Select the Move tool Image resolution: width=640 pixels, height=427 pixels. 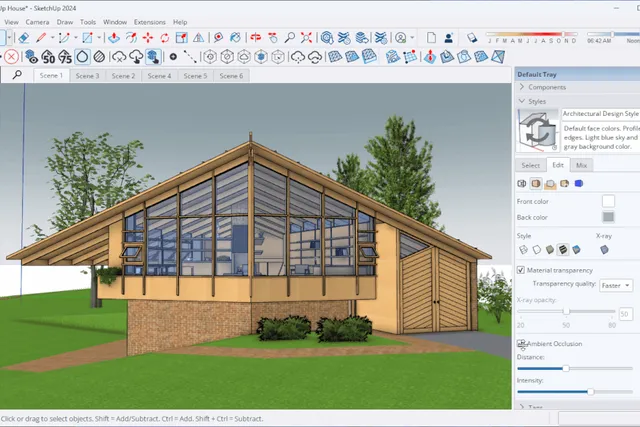click(x=148, y=38)
